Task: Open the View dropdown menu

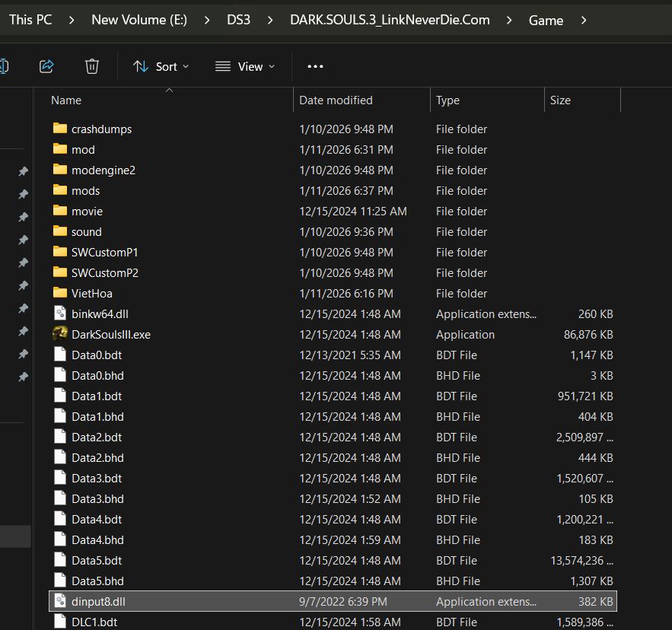Action: point(244,66)
